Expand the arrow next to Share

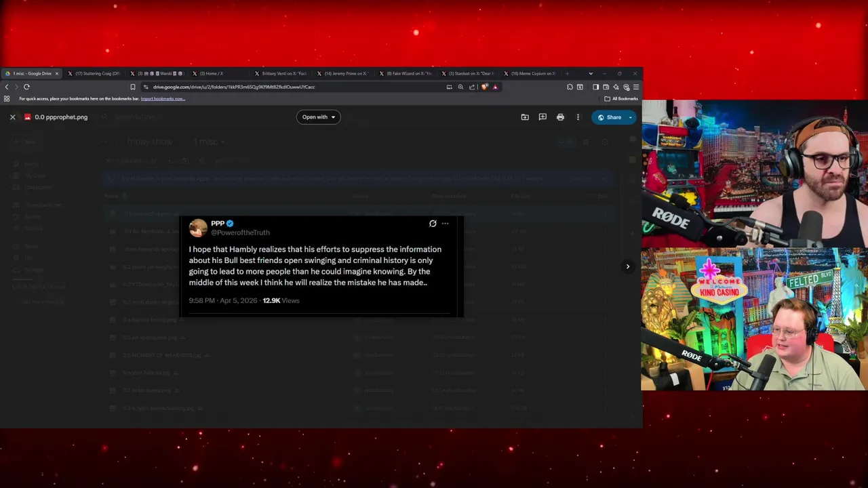pos(631,117)
